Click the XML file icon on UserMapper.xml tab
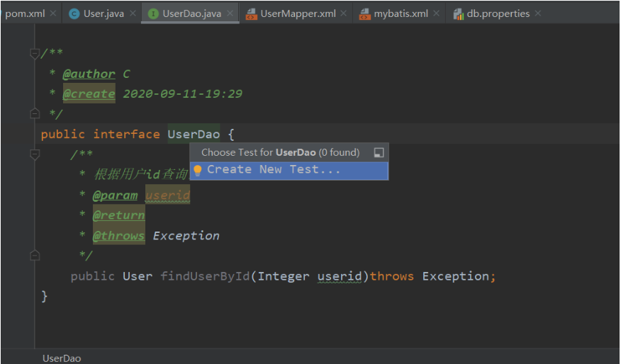This screenshot has height=364, width=621. click(x=251, y=14)
